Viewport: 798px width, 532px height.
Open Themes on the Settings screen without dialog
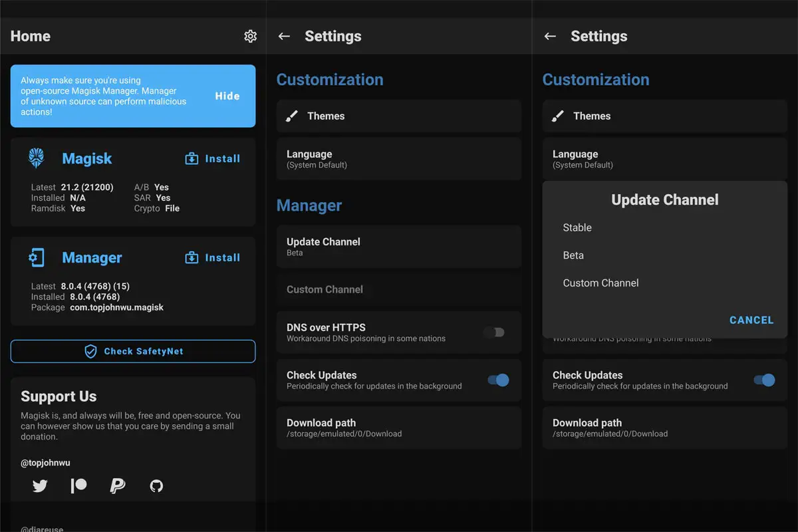coord(399,116)
